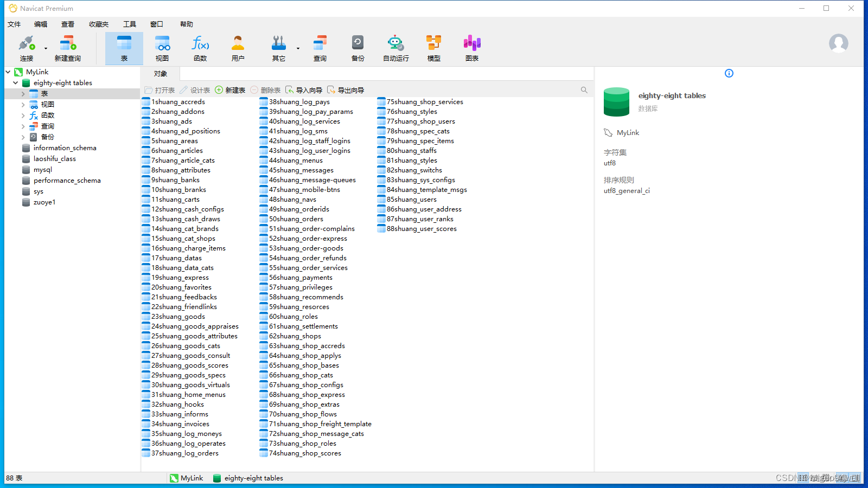Select laoshifu_class database

54,158
